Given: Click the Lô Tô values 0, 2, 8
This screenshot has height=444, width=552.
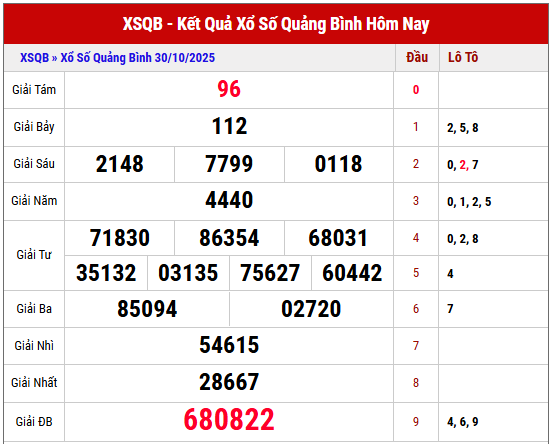Looking at the screenshot, I should click(x=463, y=239).
